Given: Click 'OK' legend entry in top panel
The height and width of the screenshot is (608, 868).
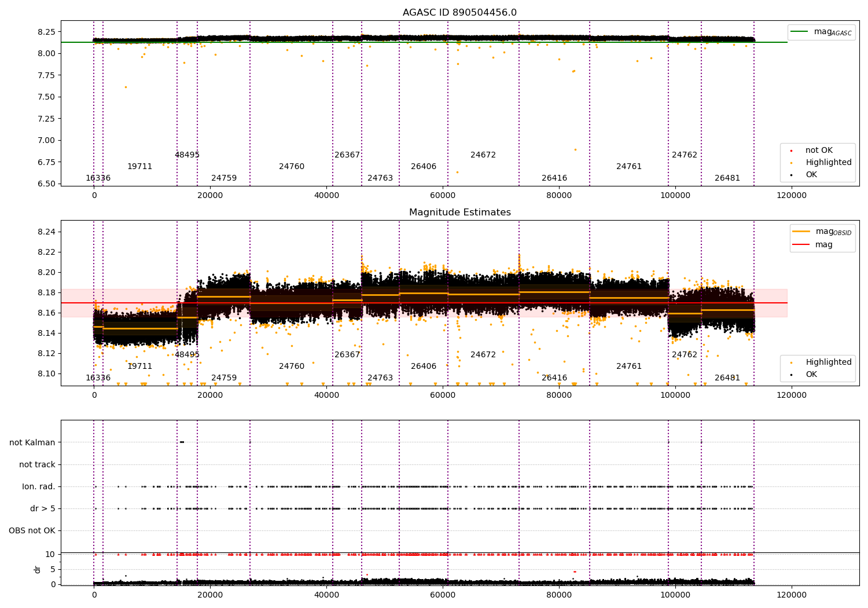Looking at the screenshot, I should pos(811,175).
